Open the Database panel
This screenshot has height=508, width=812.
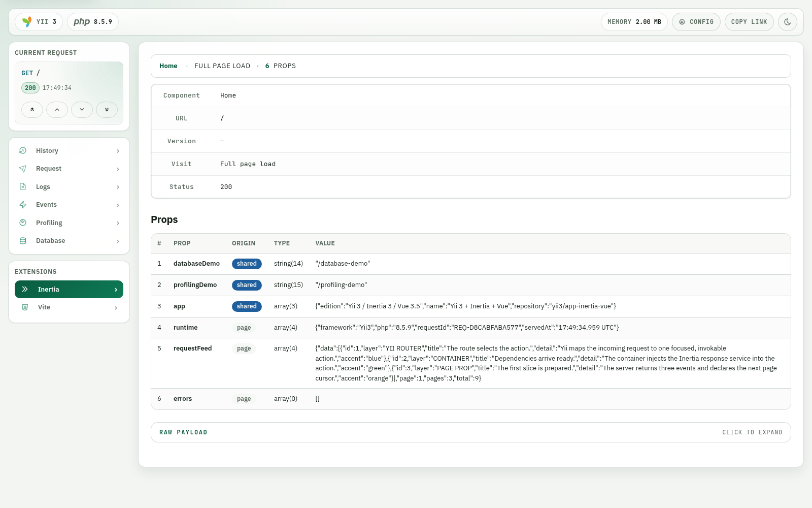pos(69,241)
